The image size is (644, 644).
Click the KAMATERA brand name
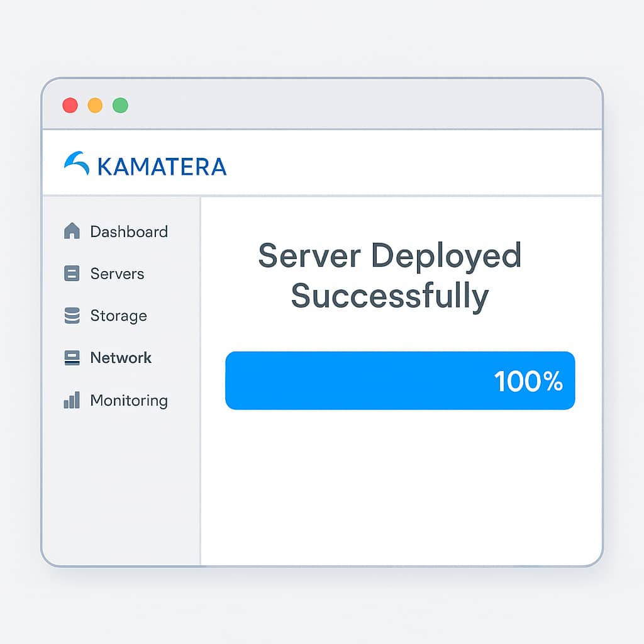[162, 167]
